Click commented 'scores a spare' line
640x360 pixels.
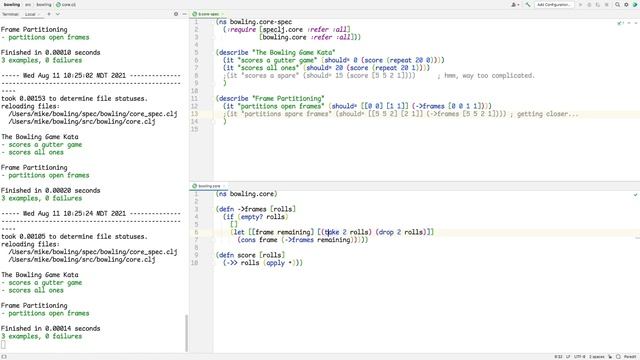tap(379, 76)
